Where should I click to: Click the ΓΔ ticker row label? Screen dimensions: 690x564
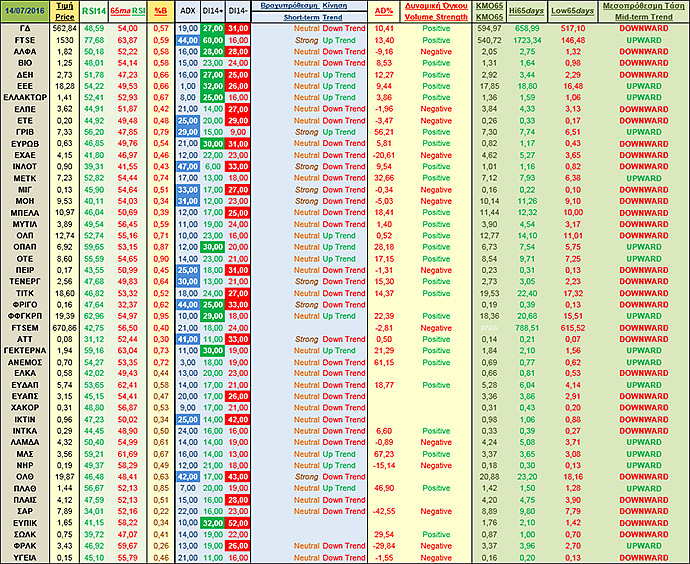pos(25,29)
